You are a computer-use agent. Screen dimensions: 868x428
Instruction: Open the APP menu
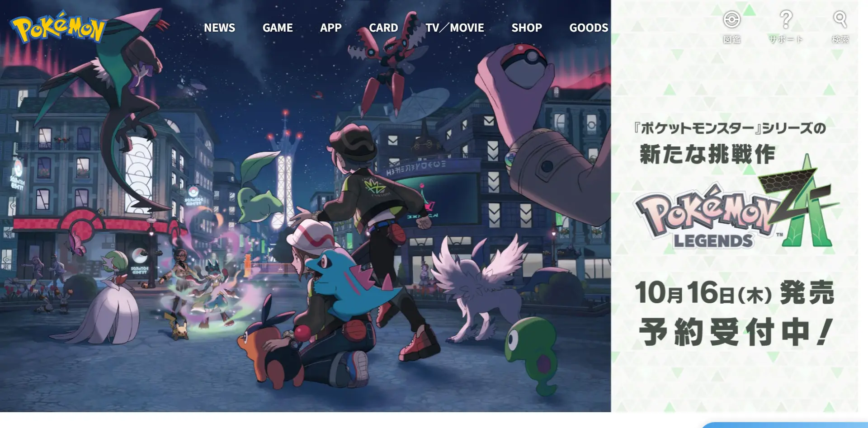pos(330,28)
